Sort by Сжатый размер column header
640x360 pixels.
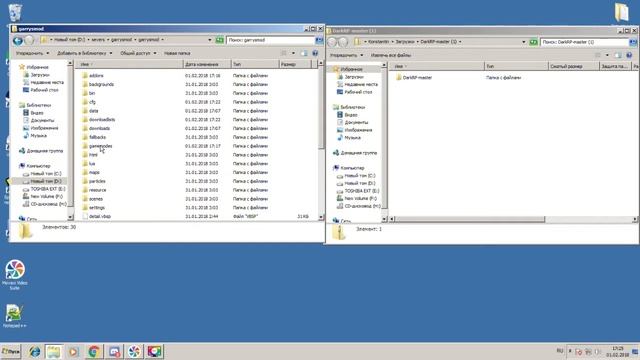pyautogui.click(x=574, y=66)
